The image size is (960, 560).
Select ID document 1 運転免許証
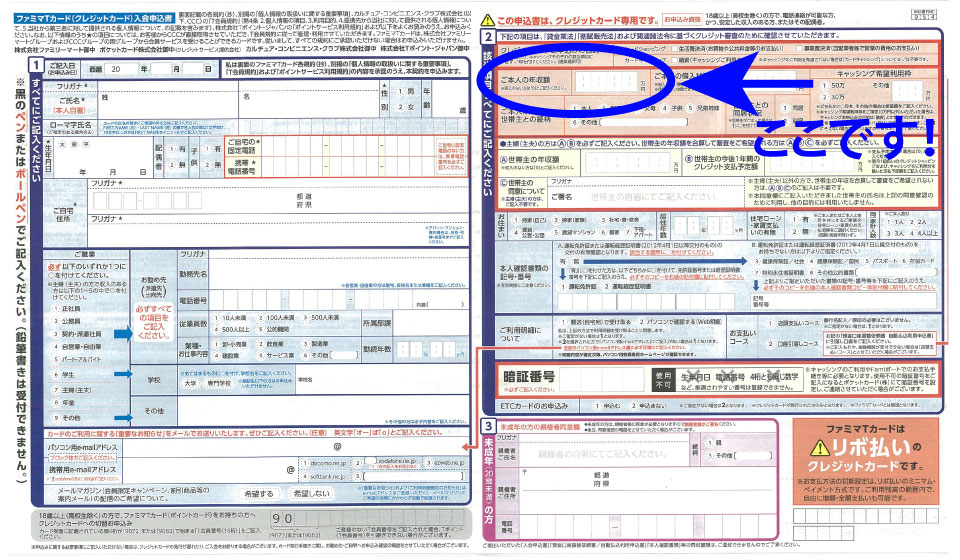tap(577, 286)
